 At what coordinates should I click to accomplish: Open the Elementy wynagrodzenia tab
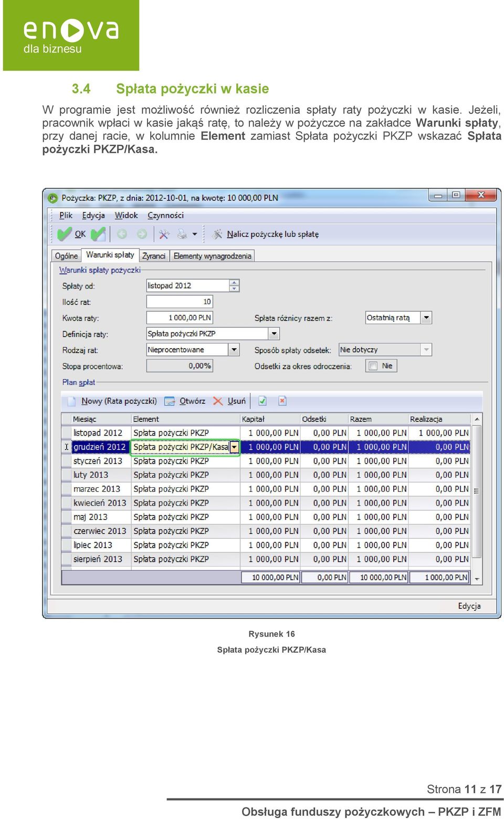click(x=212, y=256)
